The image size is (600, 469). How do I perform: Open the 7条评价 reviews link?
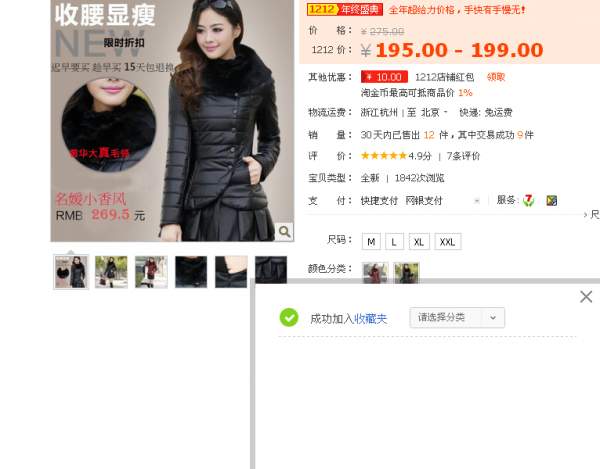point(463,156)
